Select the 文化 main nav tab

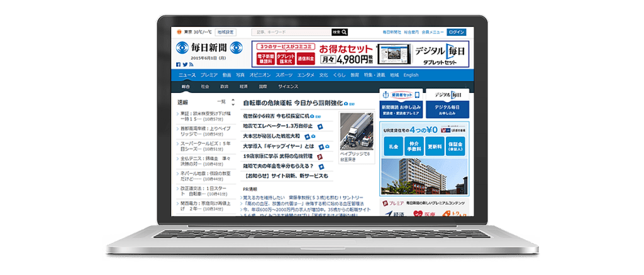(324, 75)
